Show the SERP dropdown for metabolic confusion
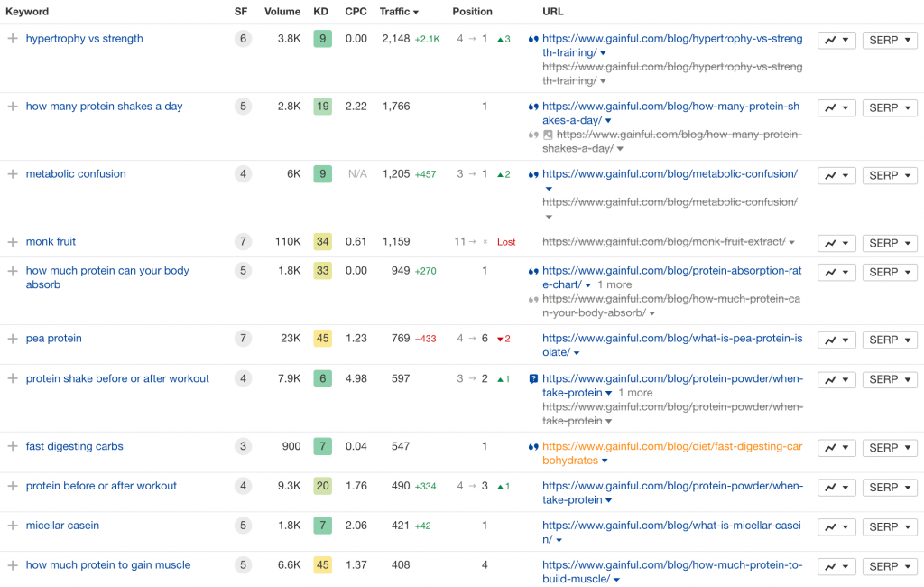This screenshot has height=587, width=924. click(890, 176)
